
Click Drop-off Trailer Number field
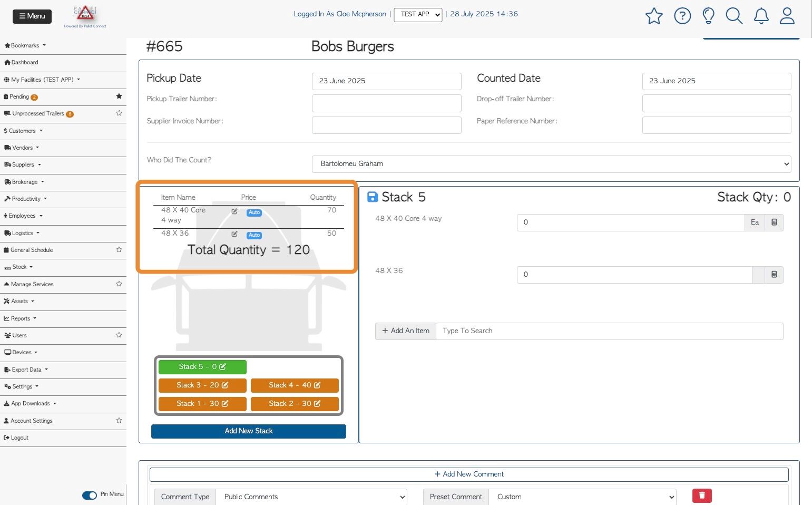tap(717, 103)
